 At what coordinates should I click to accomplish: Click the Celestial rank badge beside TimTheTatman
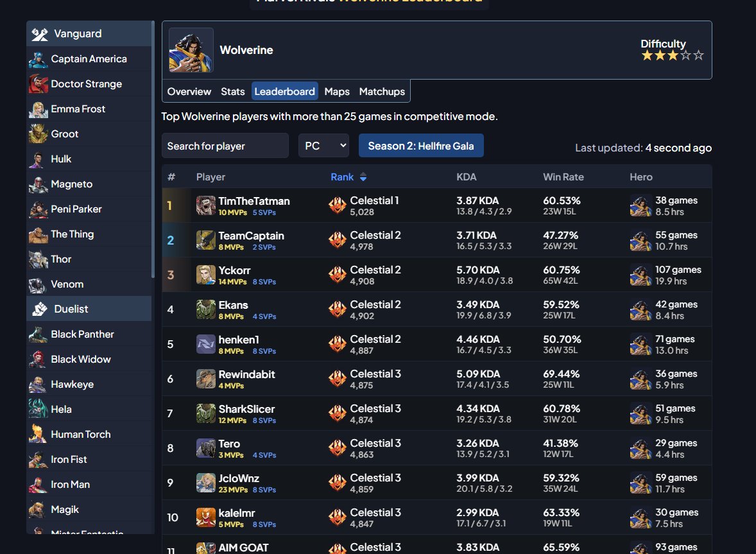[x=338, y=205]
